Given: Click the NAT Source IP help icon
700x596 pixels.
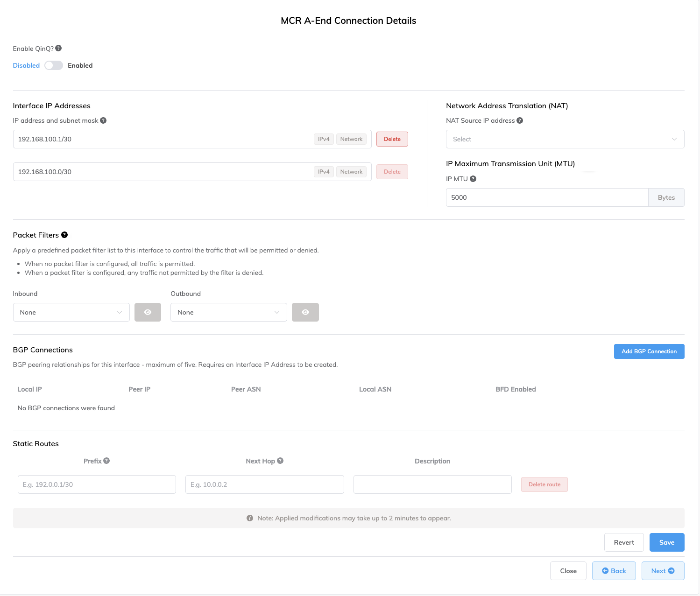Looking at the screenshot, I should (520, 120).
